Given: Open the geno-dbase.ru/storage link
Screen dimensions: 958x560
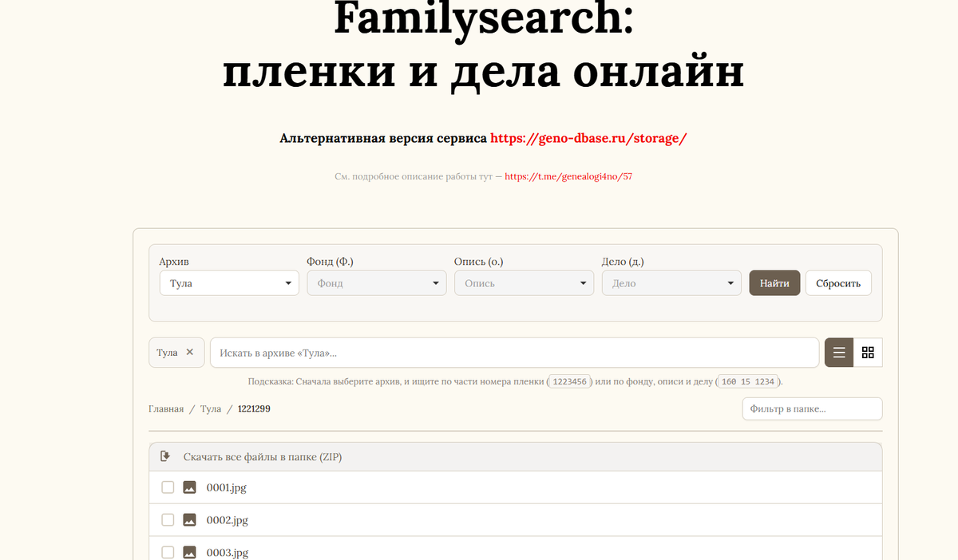Looking at the screenshot, I should [588, 137].
